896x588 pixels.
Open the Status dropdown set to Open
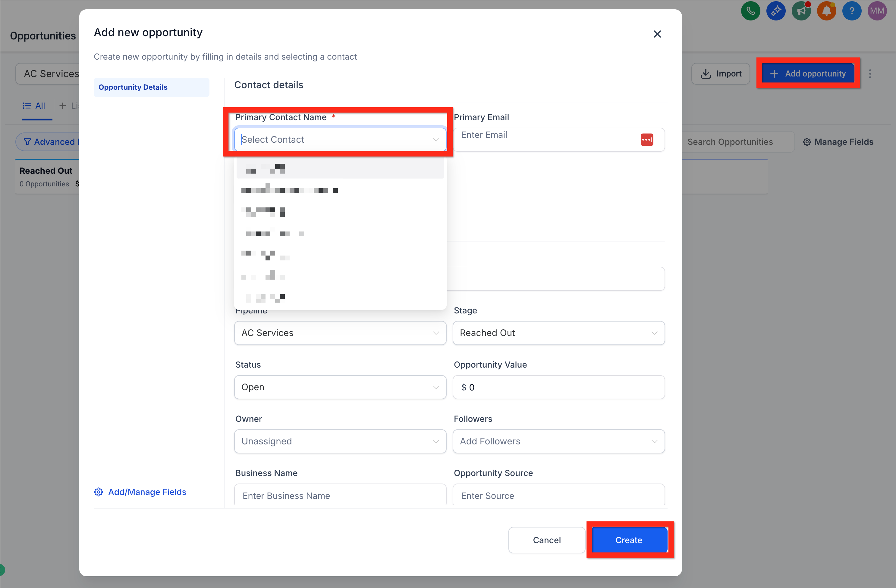(x=340, y=387)
